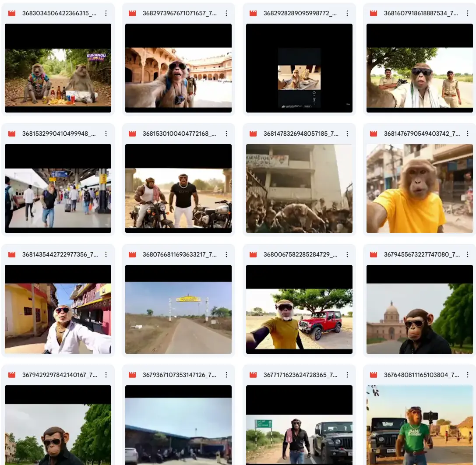Screen dimensions: 476x465
Task: Select file name 3682928289095998772_...
Action: click(300, 13)
